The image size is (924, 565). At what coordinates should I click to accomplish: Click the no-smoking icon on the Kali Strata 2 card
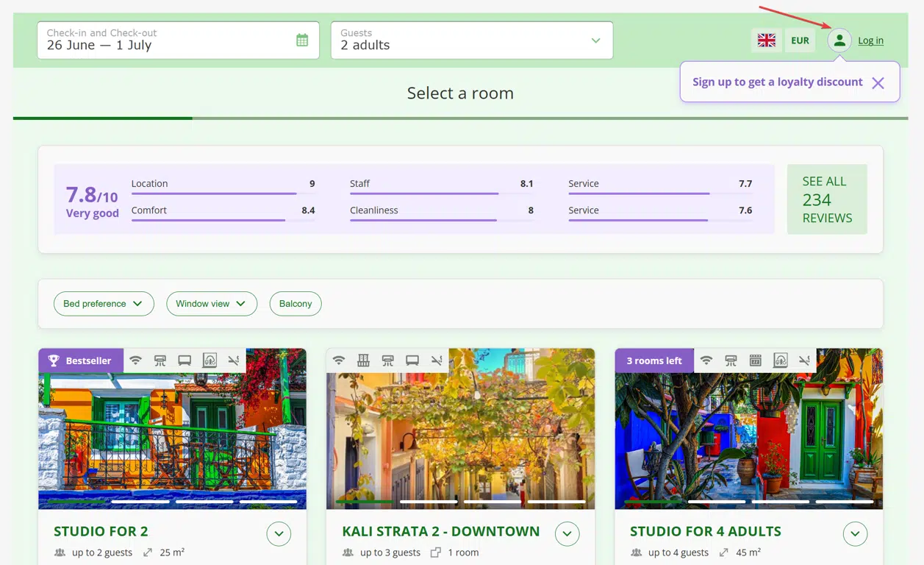coord(437,360)
